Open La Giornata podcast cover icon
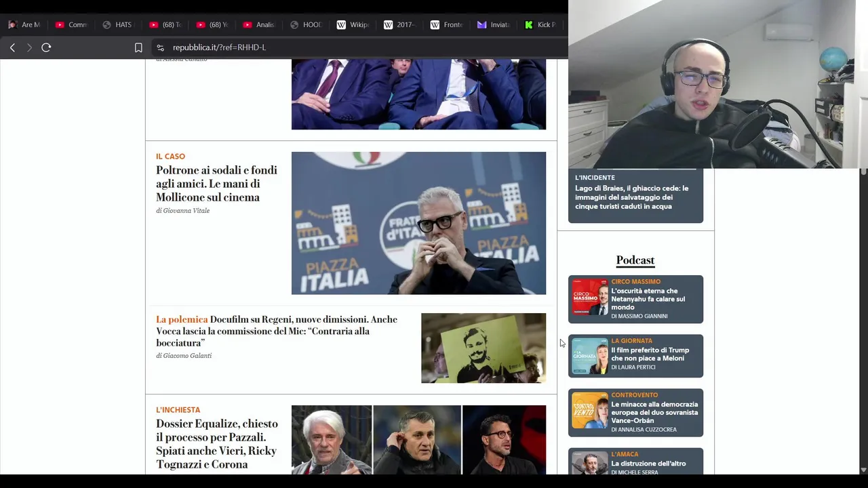Viewport: 868px width, 488px height. coord(590,356)
